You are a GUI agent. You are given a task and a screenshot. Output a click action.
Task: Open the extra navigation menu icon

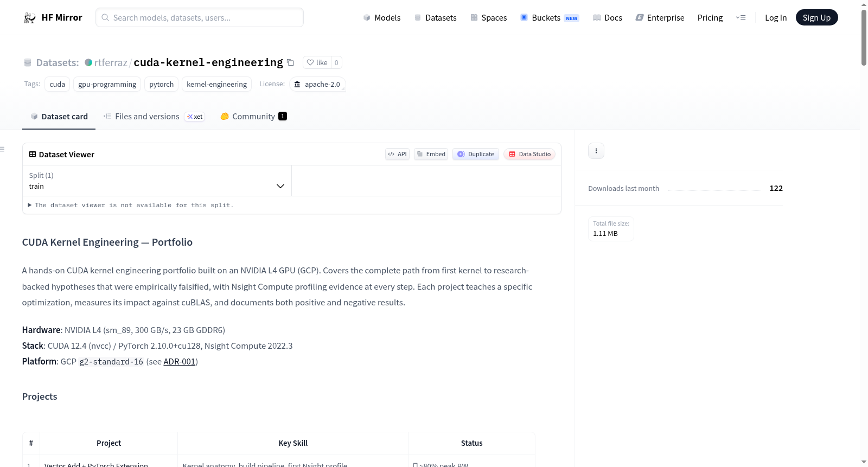point(741,17)
